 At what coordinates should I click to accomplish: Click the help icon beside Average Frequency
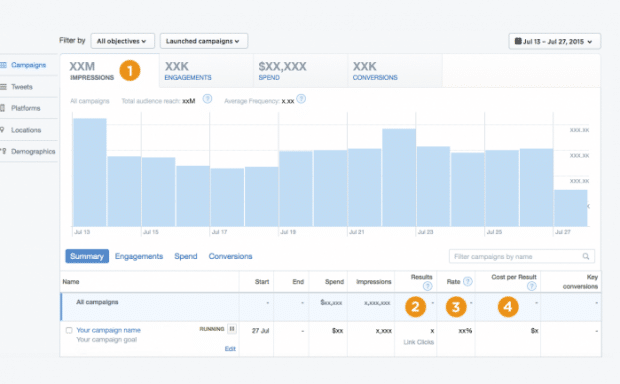pos(301,99)
